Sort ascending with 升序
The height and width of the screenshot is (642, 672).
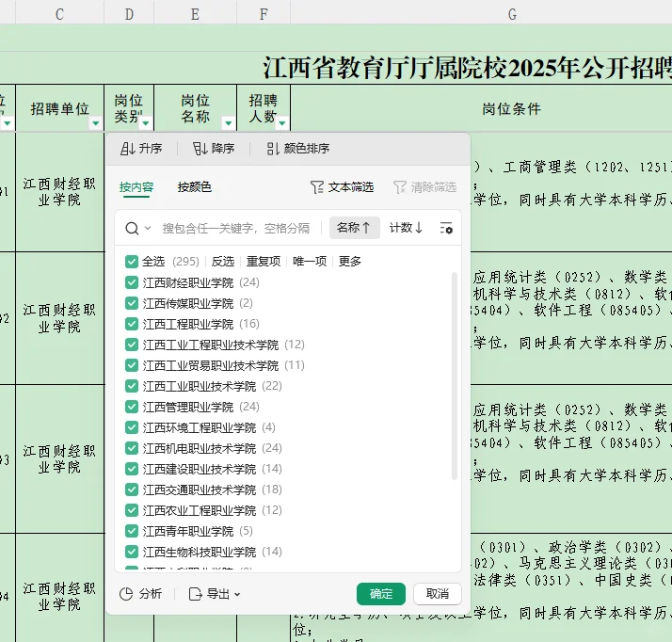point(141,149)
